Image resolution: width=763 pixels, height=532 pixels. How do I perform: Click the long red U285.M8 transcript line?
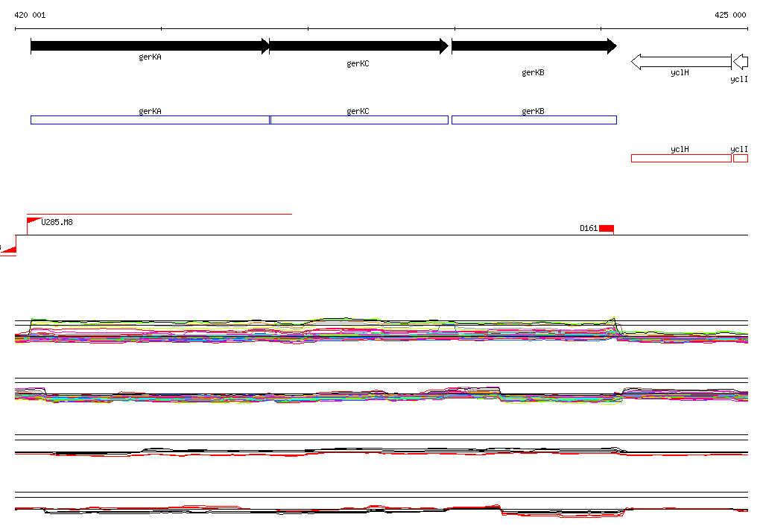(159, 214)
